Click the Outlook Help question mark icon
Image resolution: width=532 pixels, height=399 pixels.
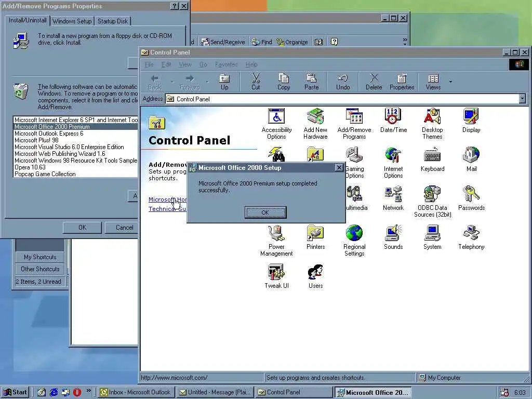(334, 42)
